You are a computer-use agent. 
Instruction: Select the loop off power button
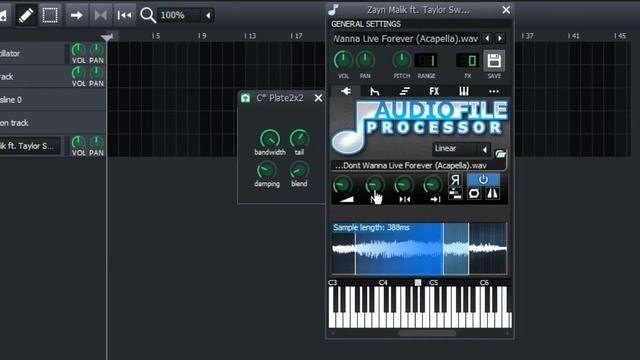pos(483,180)
